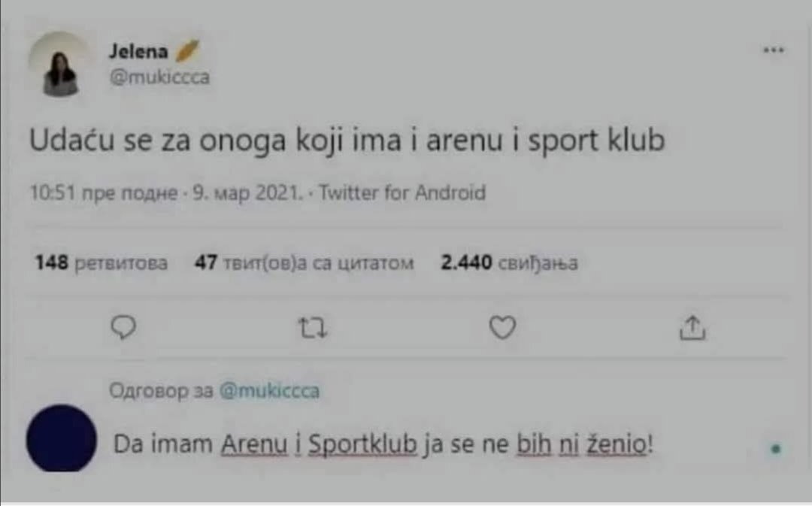Viewport: 812px width, 506px height.
Task: Click the underlined word Sportklub in reply
Action: tap(362, 444)
